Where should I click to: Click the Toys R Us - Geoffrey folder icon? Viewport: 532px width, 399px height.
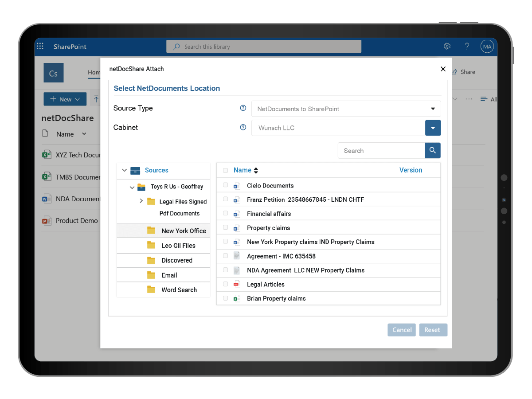(x=141, y=187)
